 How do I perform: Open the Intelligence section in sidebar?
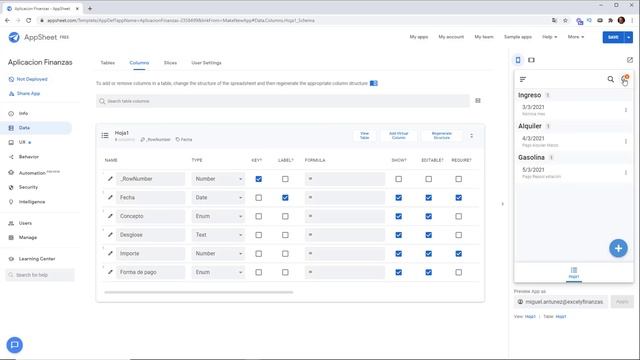point(32,202)
